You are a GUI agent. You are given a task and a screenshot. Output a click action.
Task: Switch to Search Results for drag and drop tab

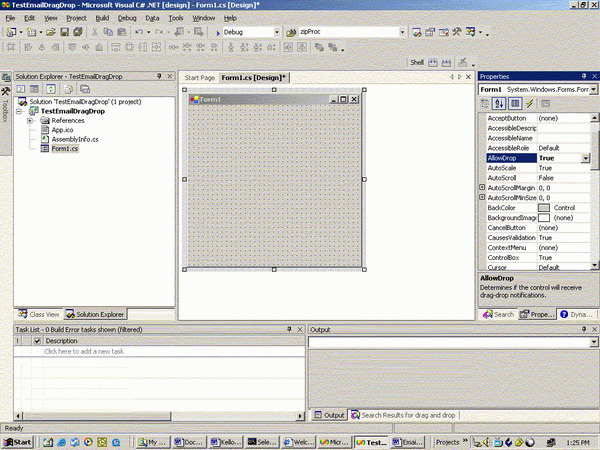(403, 415)
